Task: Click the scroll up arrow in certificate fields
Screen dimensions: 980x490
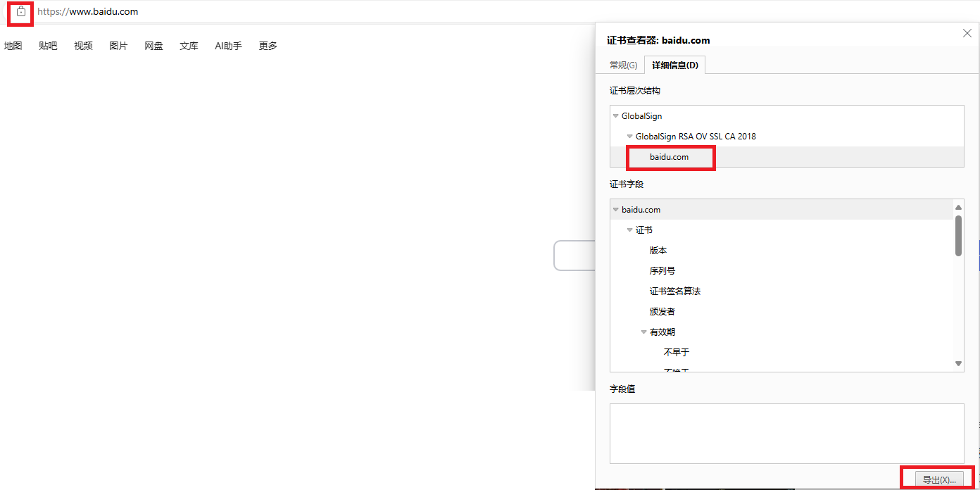Action: coord(958,207)
